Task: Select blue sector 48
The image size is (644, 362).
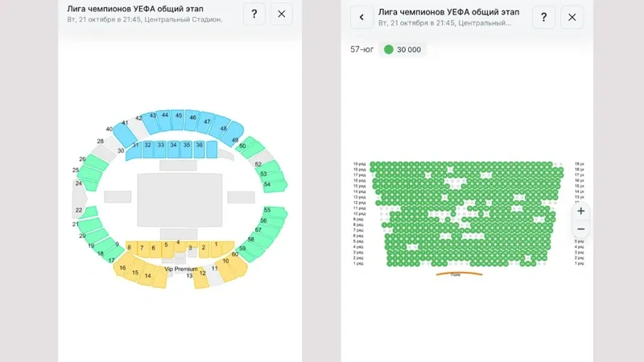Action: (x=223, y=129)
